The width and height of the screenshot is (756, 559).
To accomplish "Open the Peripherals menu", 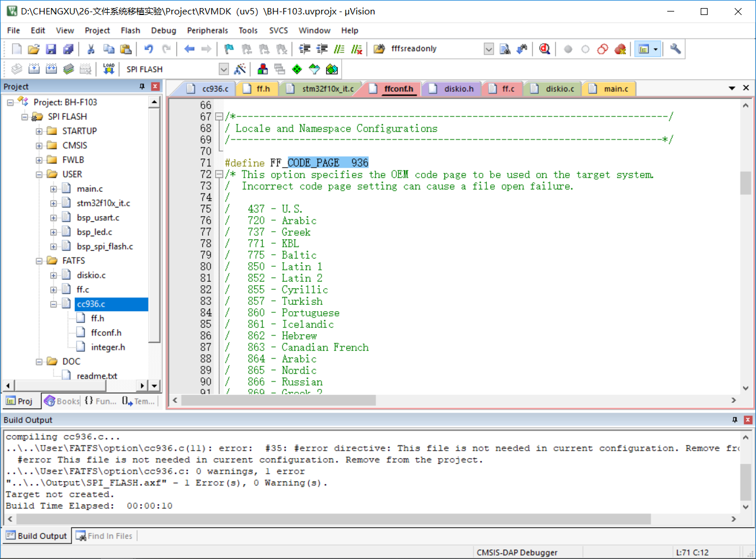I will [x=207, y=31].
